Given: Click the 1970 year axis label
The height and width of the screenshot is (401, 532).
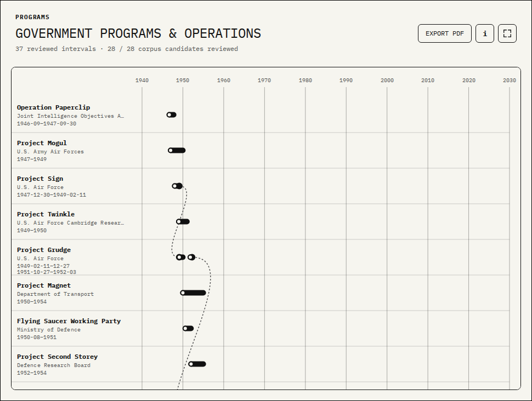Looking at the screenshot, I should point(264,81).
